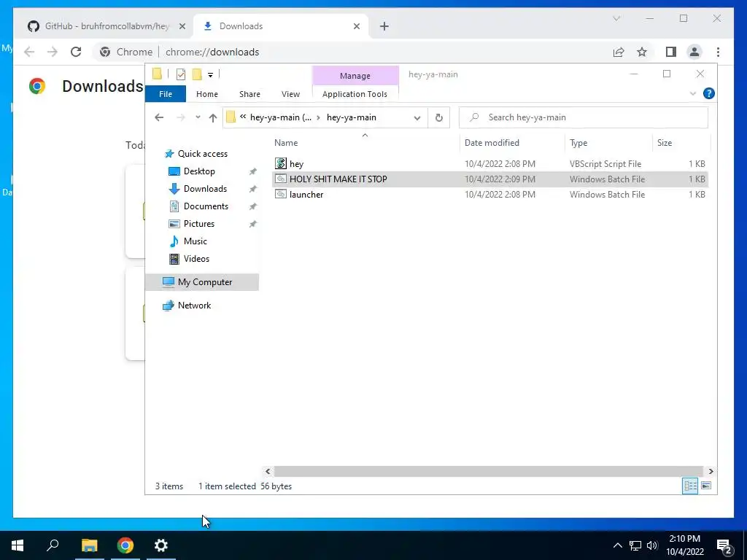Open the hey VBScript file icon
The width and height of the screenshot is (747, 560).
pyautogui.click(x=281, y=164)
